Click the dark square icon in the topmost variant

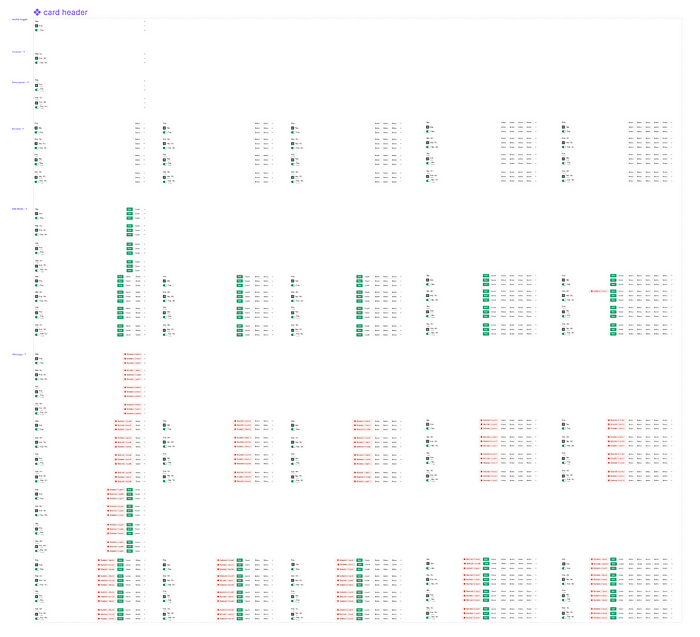[x=37, y=26]
